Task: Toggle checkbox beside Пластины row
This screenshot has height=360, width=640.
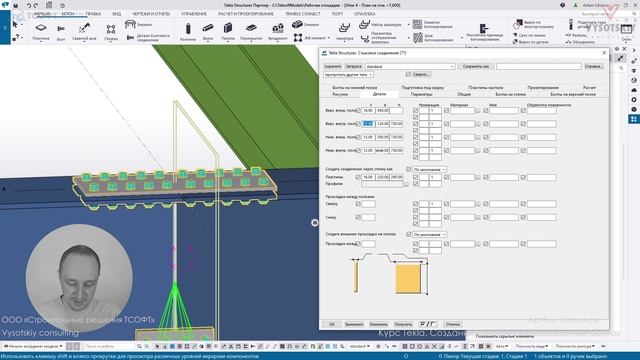Action: pyautogui.click(x=358, y=177)
